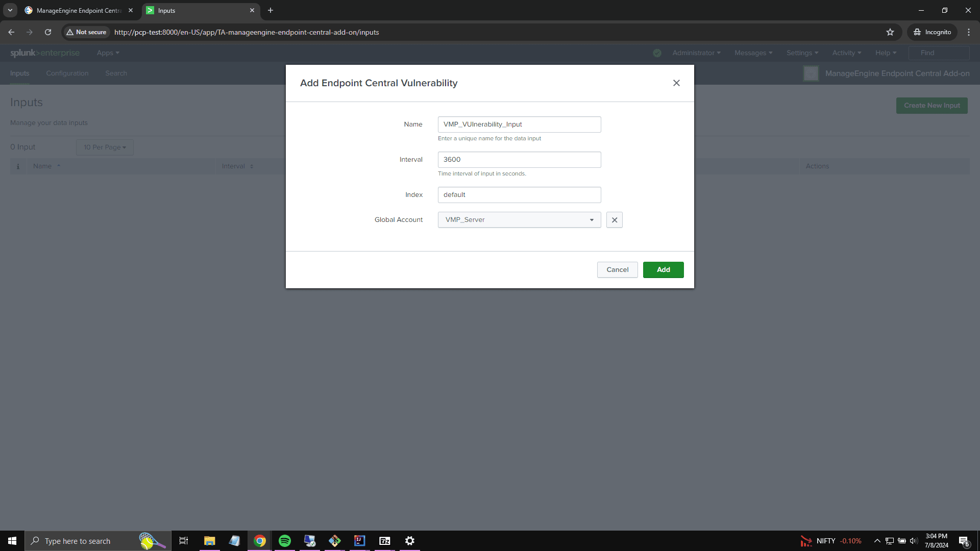Launch IntelliJ IDEA from the taskbar
Viewport: 980px width, 551px height.
click(359, 540)
